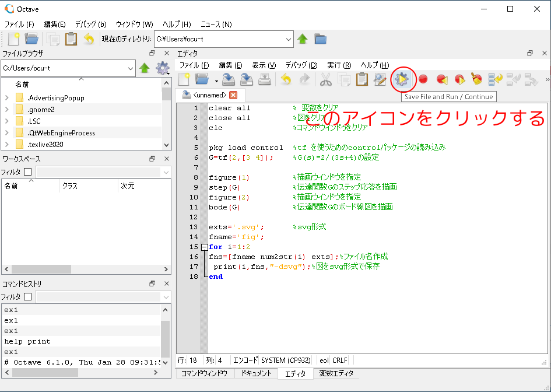This screenshot has height=392, width=551.
Task: Enable the Workspace filter checkbox
Action: point(27,172)
